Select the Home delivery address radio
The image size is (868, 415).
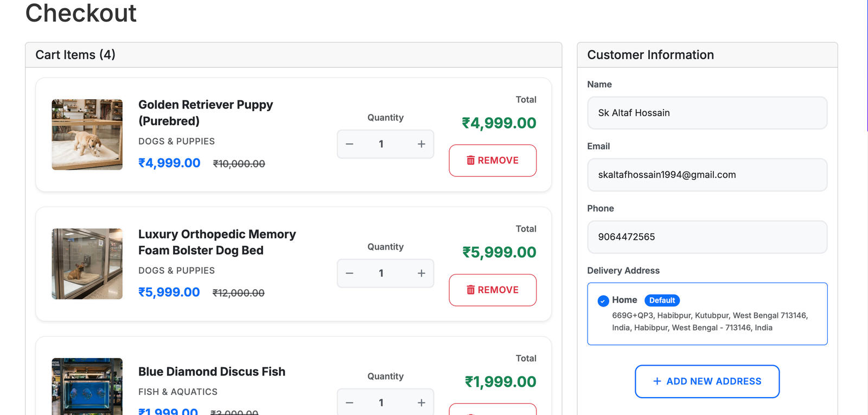tap(603, 301)
